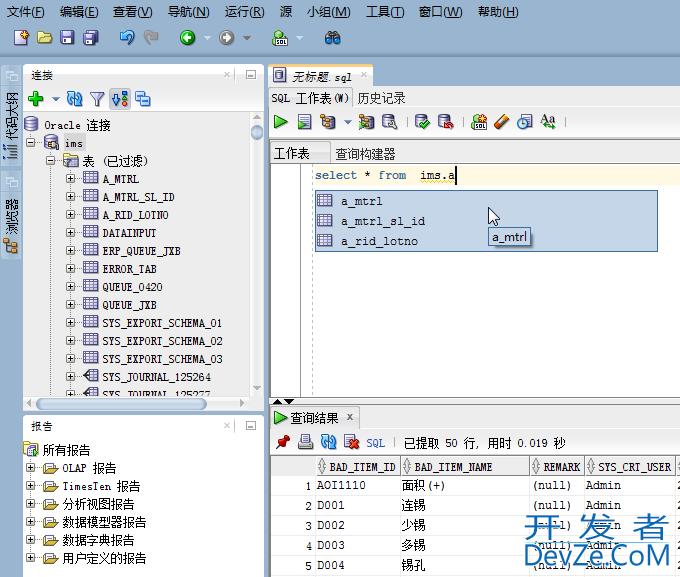Toggle upper/lower case with Aa icon
Image resolution: width=680 pixels, height=577 pixels.
(548, 122)
